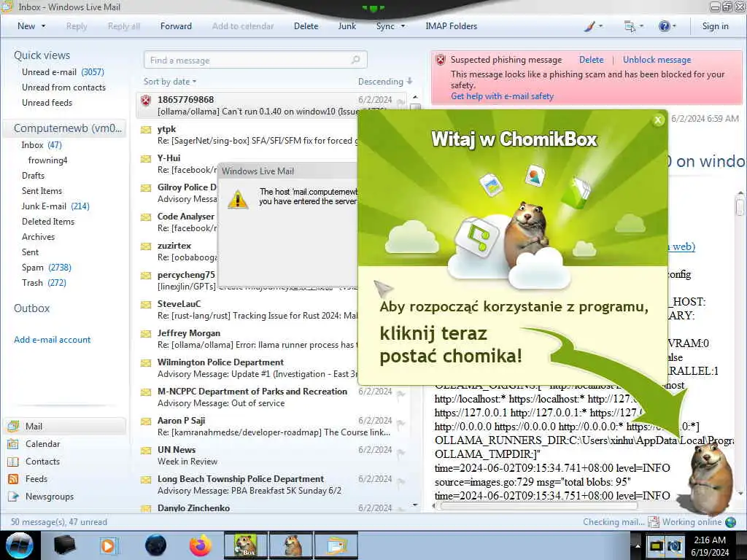Toggle flag on M-NCPPC message
The image size is (747, 560).
click(400, 394)
